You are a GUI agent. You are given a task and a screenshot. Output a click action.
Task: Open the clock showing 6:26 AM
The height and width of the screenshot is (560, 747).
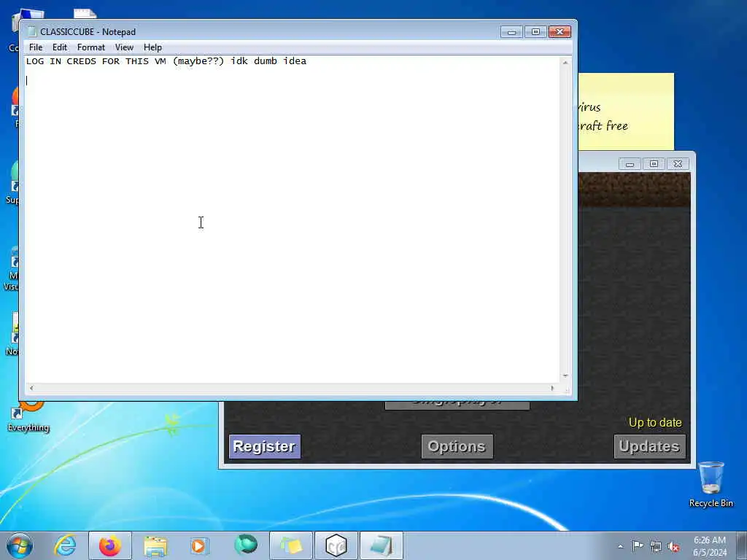click(x=710, y=546)
